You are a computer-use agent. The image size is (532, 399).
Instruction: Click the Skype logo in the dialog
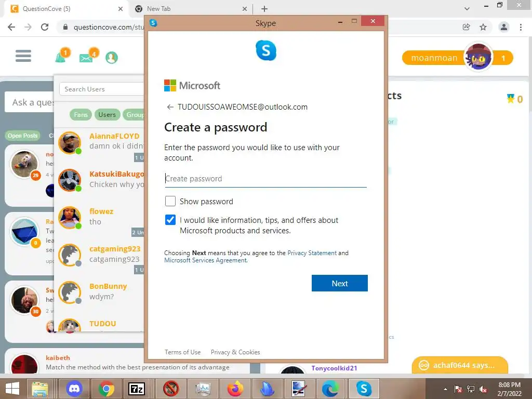266,50
